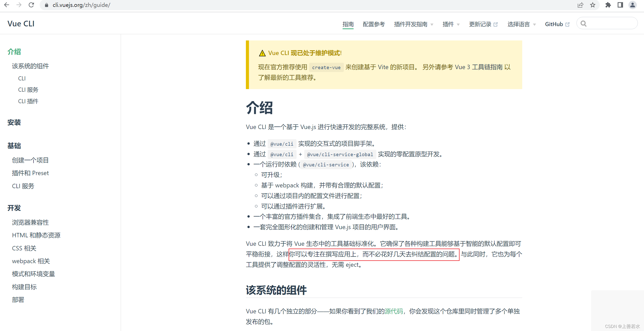Open sidebar sub-item CLI 服务 under 该系统的组件
The height and width of the screenshot is (331, 644).
click(28, 90)
